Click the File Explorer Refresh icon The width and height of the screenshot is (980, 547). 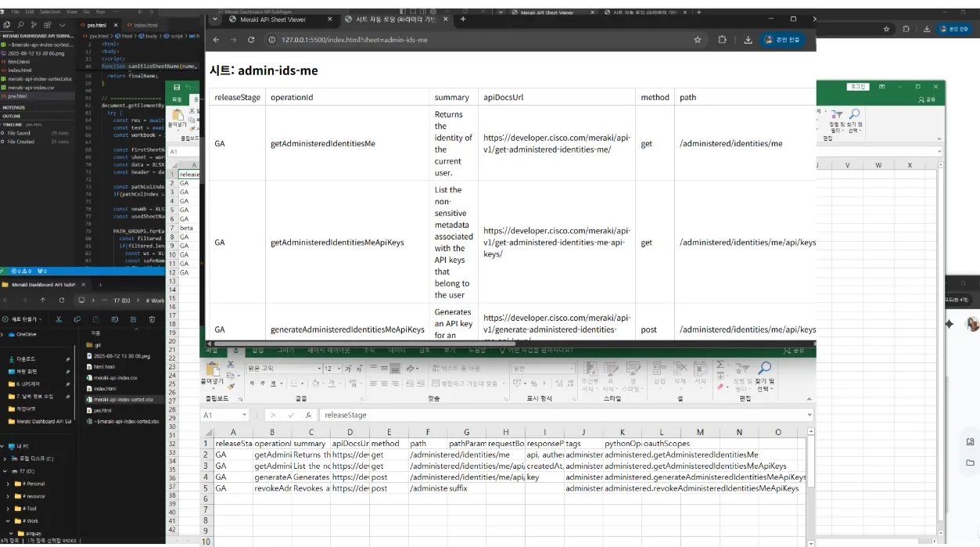click(60, 300)
